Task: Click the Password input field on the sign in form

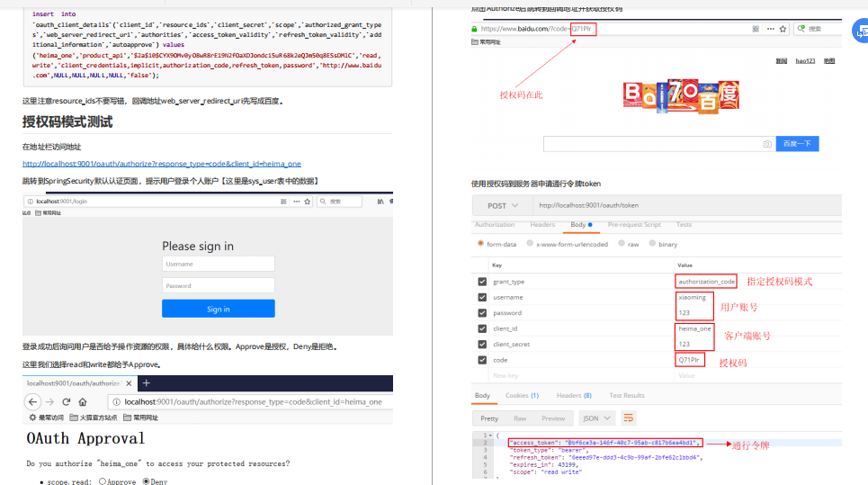Action: pyautogui.click(x=218, y=285)
